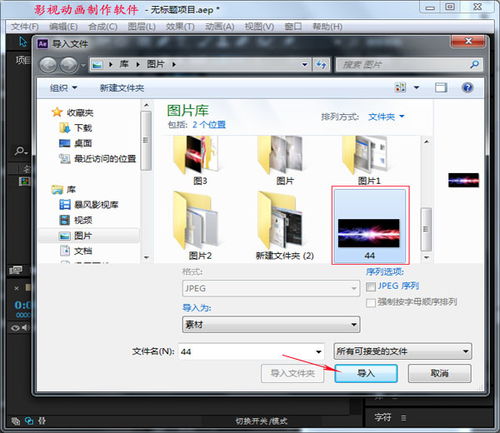Click the refresh button beside address bar

[x=321, y=64]
